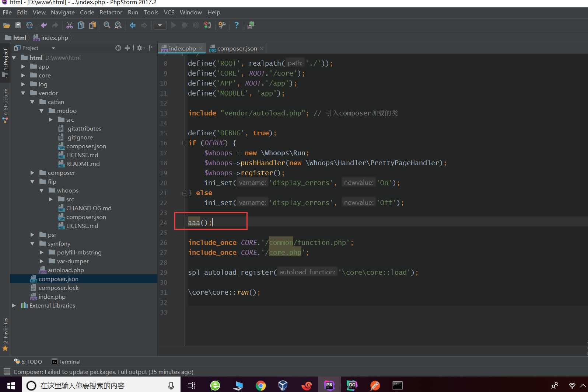Click the Redo toolbar icon
The height and width of the screenshot is (392, 588).
pyautogui.click(x=55, y=25)
